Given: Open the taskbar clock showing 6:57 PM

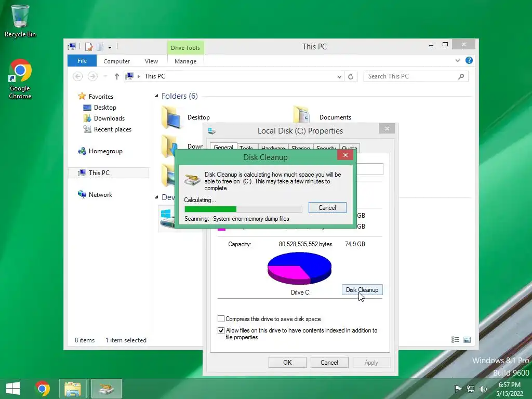Looking at the screenshot, I should 510,389.
